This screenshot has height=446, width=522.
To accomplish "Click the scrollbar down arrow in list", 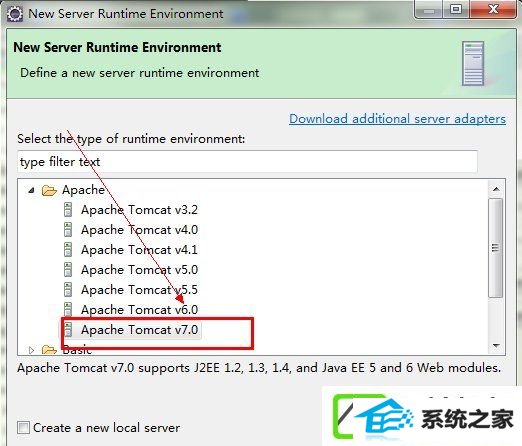I will (496, 346).
